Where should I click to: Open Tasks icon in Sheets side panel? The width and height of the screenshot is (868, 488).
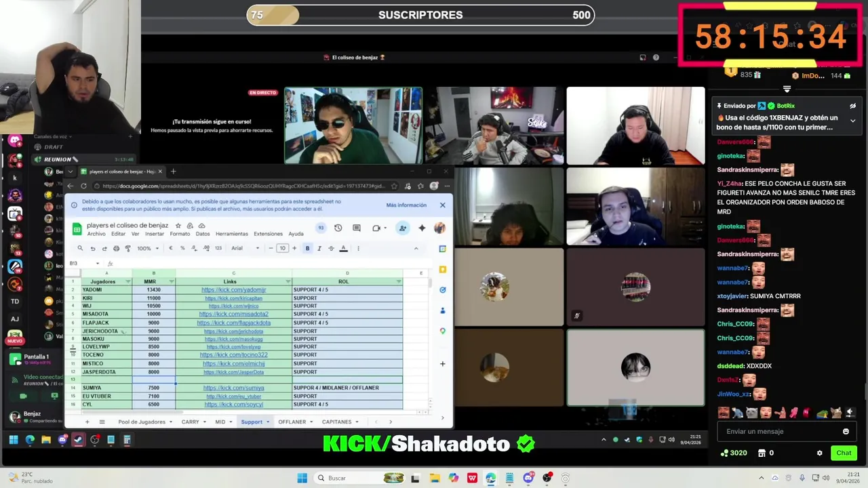coord(442,289)
